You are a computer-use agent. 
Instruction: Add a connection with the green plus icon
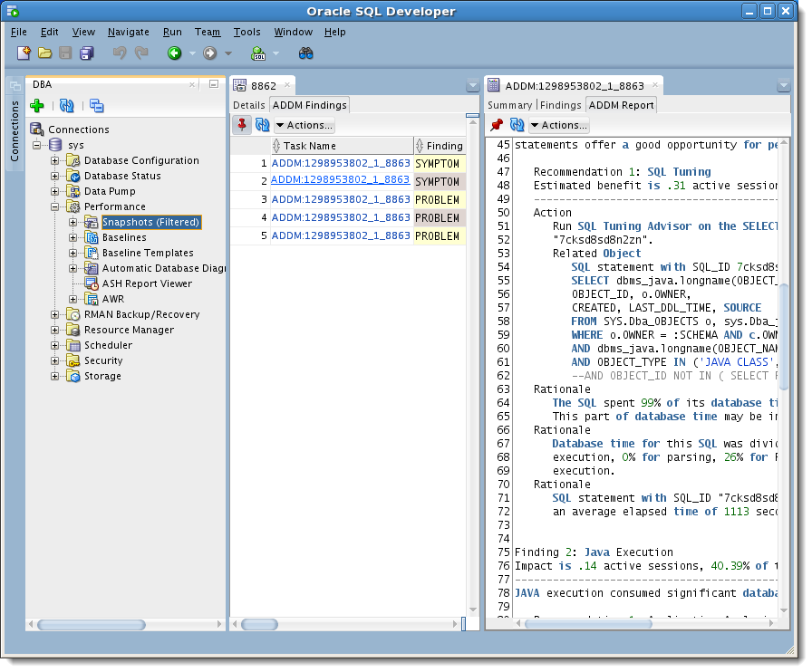[x=37, y=106]
